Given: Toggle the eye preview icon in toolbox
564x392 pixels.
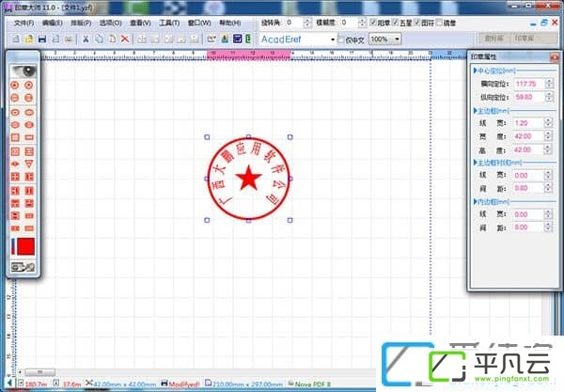Looking at the screenshot, I should click(23, 71).
